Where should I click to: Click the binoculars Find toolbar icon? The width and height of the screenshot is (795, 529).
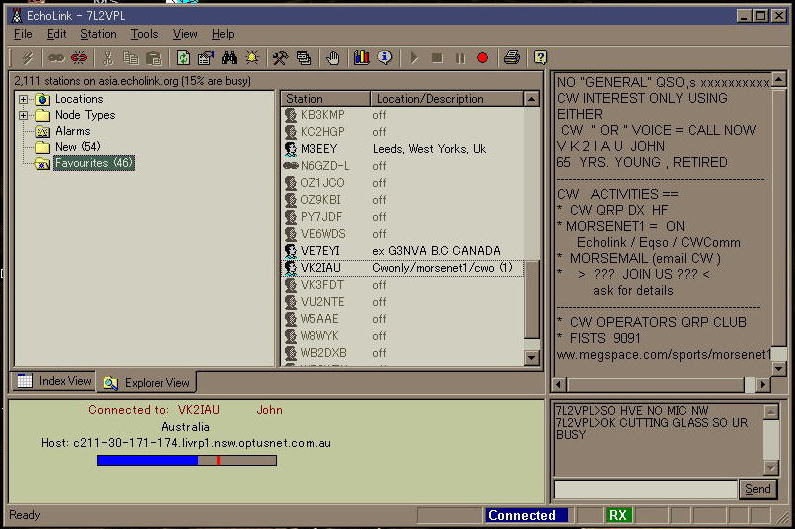pos(229,58)
